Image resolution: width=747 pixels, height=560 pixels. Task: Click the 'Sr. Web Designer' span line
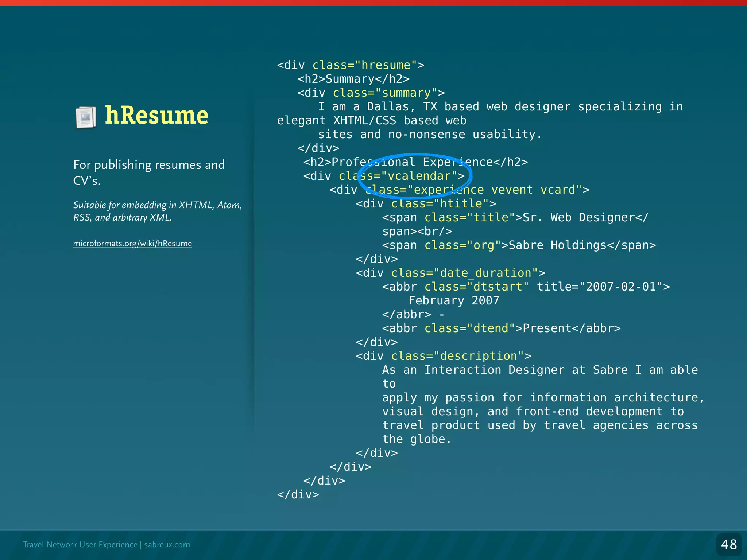click(515, 217)
